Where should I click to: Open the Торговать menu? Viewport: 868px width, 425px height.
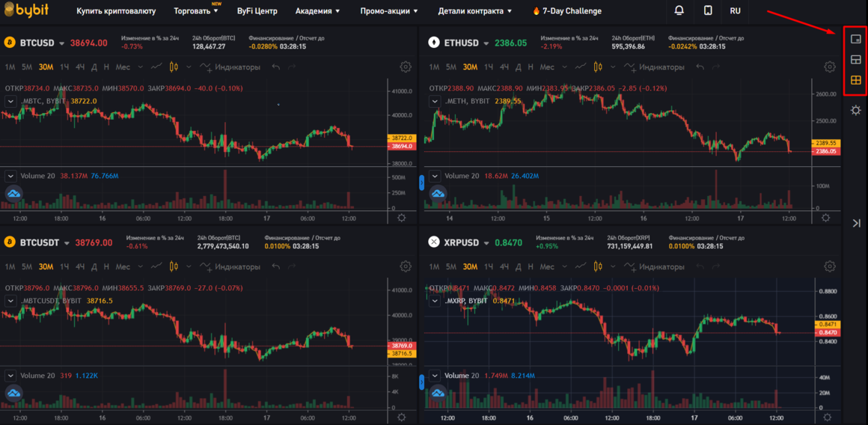196,11
